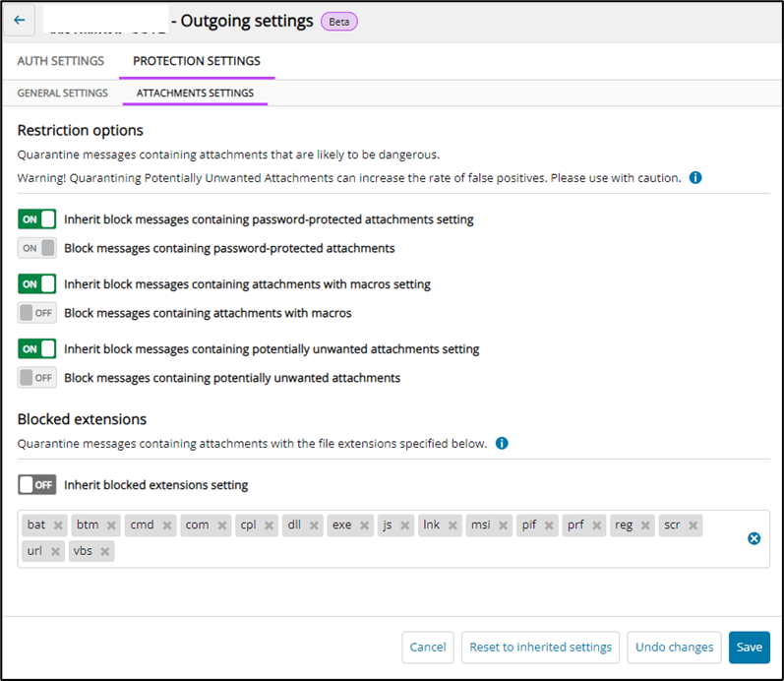Remove the dll extension tag
The image size is (784, 681).
point(314,526)
